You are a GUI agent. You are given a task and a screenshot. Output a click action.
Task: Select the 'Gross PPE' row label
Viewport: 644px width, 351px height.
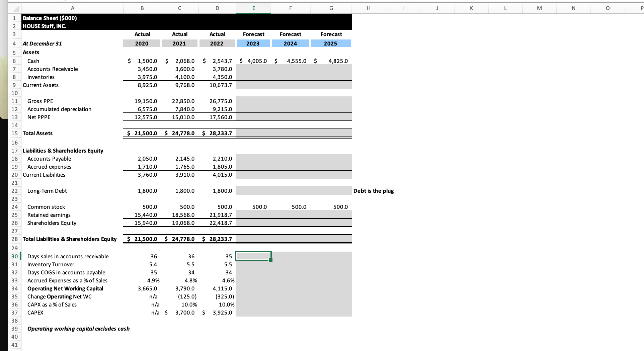[x=40, y=101]
